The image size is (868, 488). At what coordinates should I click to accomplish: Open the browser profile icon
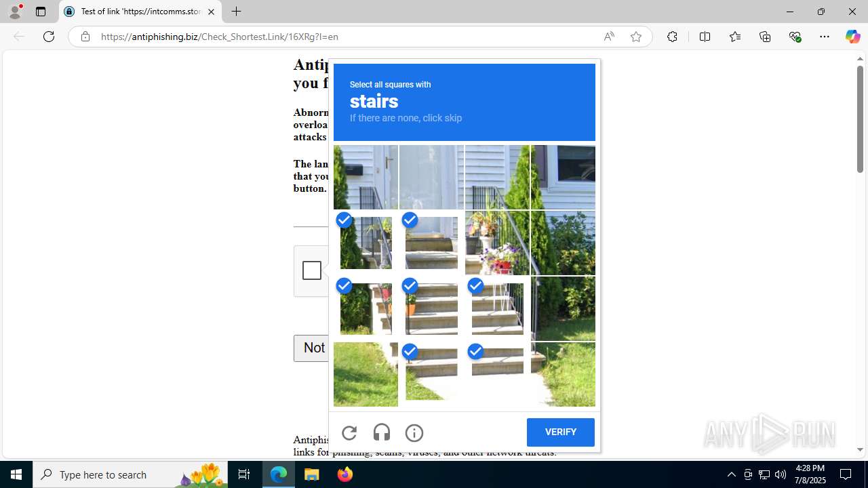(15, 12)
